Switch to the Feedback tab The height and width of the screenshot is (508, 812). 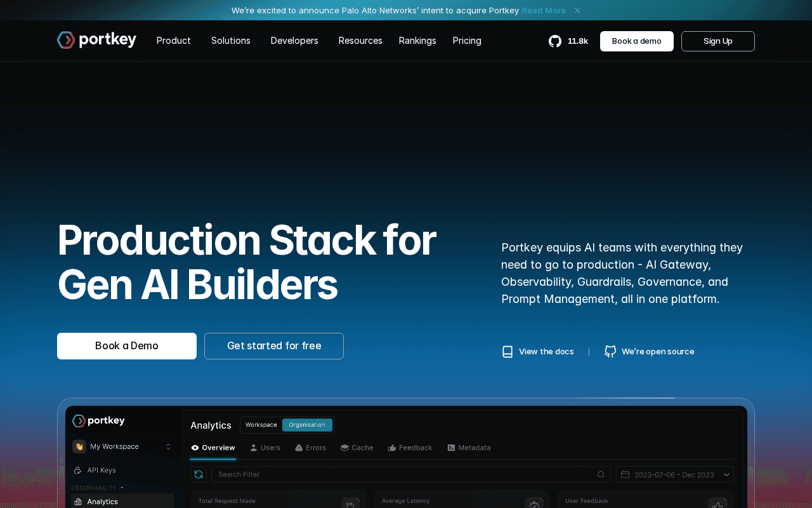(x=410, y=448)
